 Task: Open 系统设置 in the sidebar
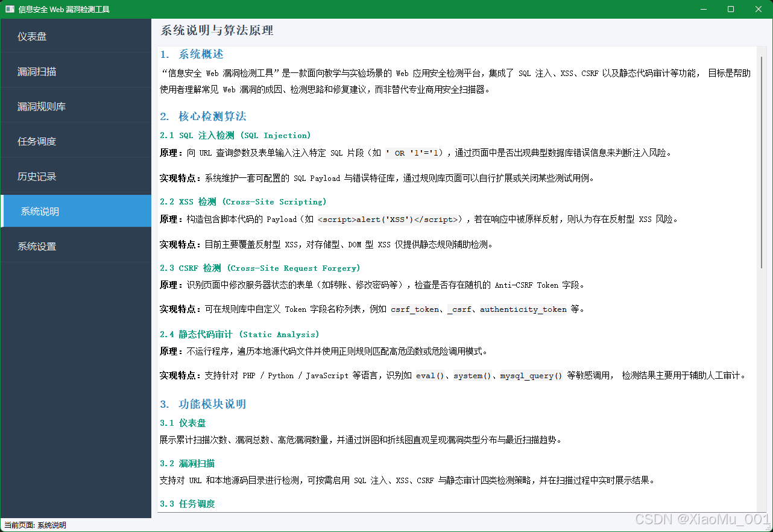coord(75,246)
